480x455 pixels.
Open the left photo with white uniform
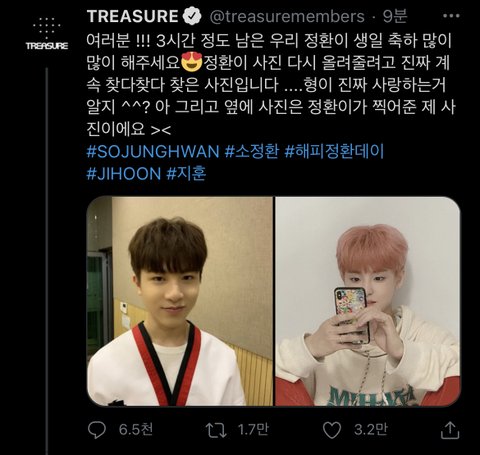coord(180,301)
